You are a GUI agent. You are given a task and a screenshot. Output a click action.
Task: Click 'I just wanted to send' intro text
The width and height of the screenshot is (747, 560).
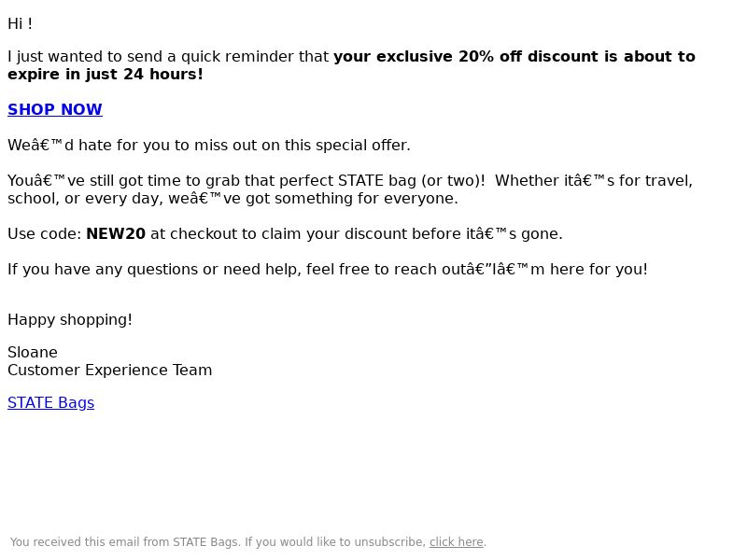click(84, 57)
